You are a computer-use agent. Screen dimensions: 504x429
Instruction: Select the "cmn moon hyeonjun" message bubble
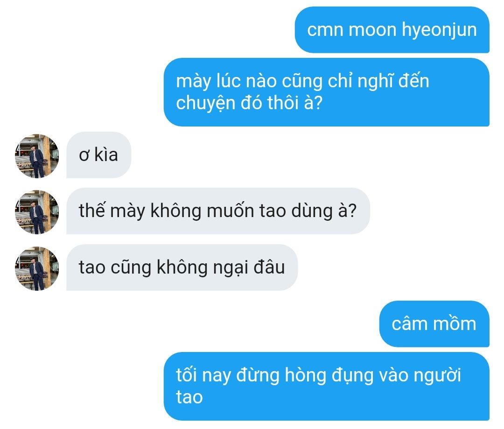coord(392,29)
